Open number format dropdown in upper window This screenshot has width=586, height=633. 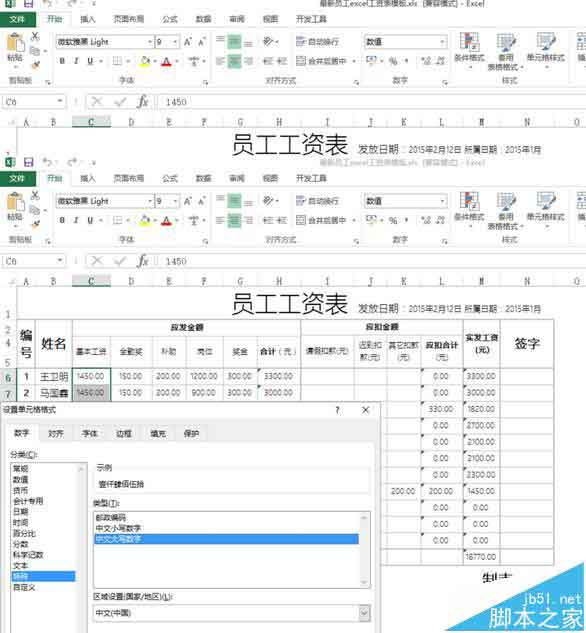(443, 42)
